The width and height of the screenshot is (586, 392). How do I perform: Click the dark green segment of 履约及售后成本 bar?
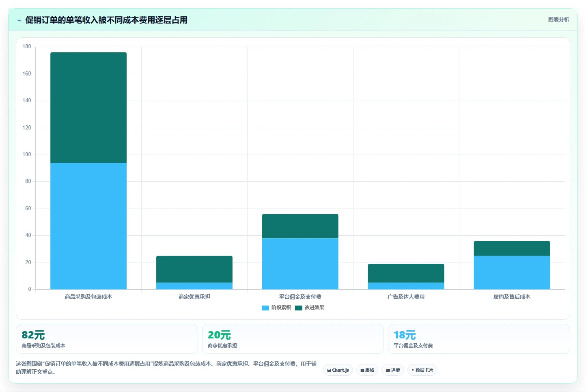tap(512, 248)
